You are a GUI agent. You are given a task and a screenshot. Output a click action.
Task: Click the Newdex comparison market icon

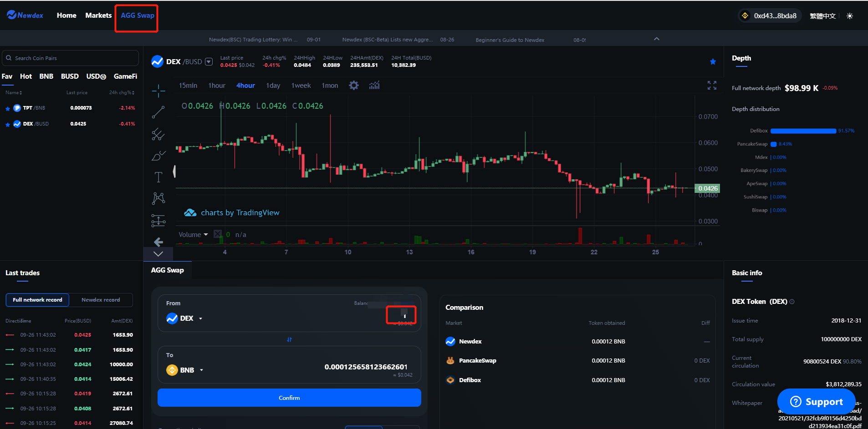coord(450,341)
